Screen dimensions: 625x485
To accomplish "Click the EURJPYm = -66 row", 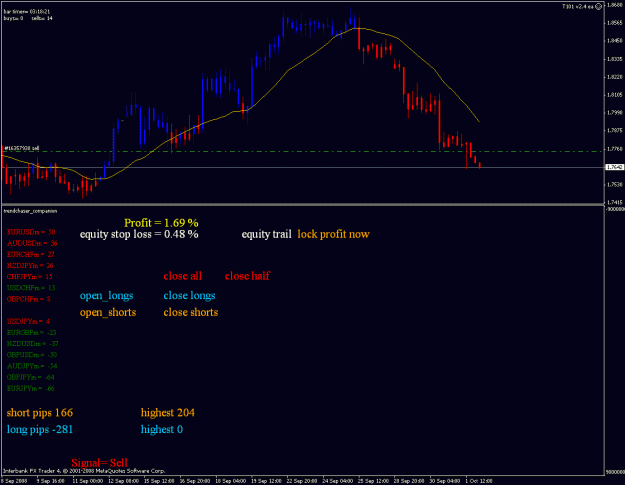I will tap(31, 388).
